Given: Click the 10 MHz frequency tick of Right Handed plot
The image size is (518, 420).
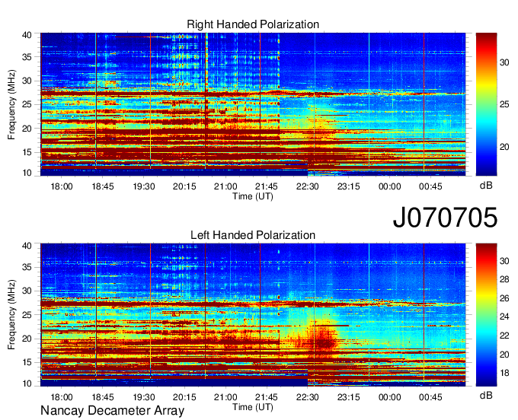Looking at the screenshot, I should pyautogui.click(x=27, y=173).
